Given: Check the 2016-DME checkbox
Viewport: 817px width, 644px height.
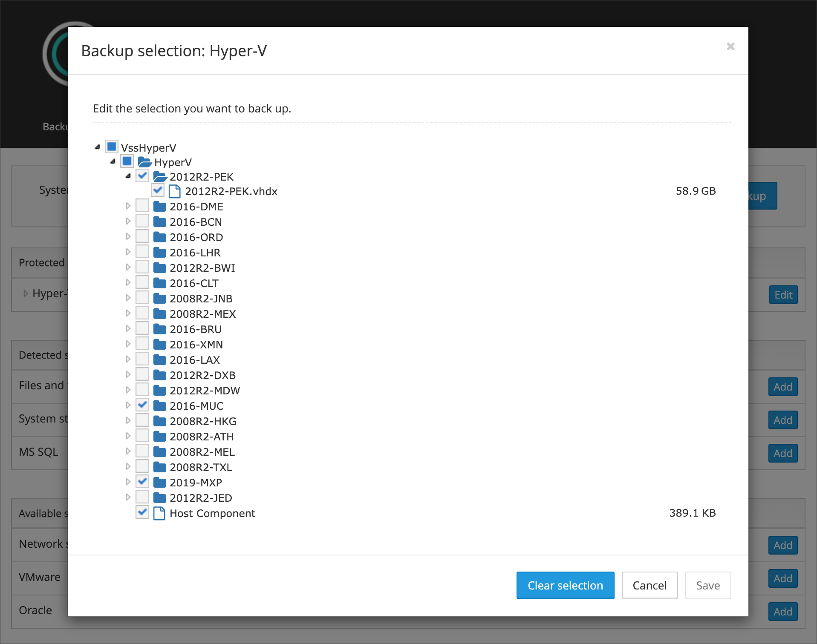Looking at the screenshot, I should tap(142, 206).
